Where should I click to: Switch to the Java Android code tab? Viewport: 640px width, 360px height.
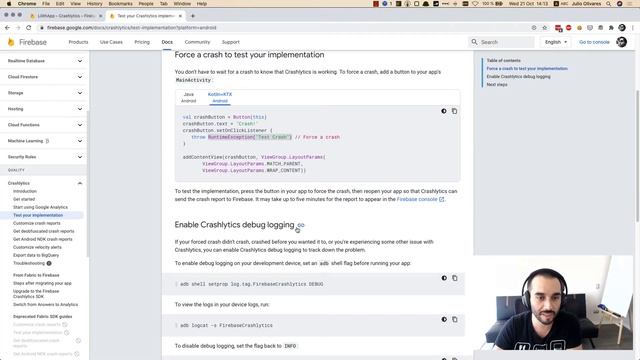[189, 97]
